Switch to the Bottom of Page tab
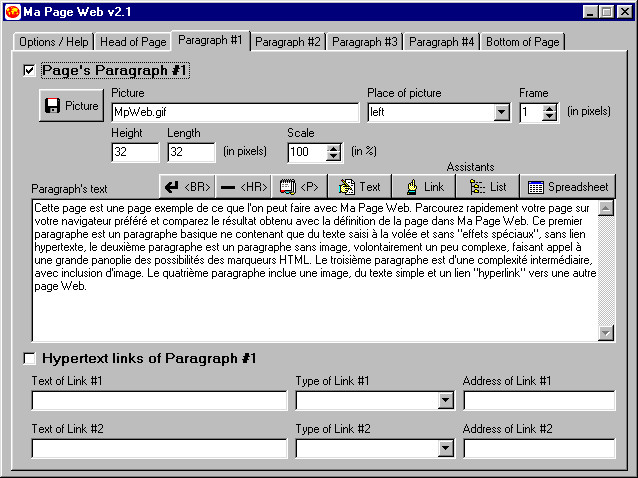Screen dimensions: 638x478 pos(523,42)
